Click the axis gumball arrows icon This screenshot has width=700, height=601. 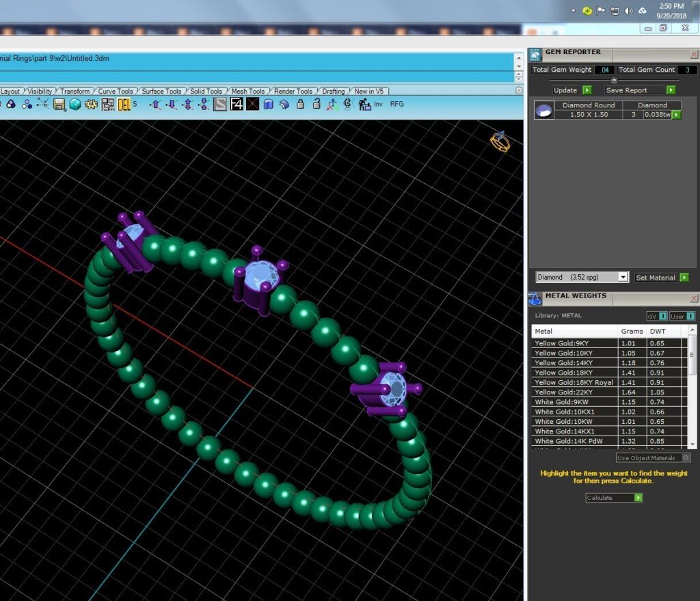pos(332,104)
